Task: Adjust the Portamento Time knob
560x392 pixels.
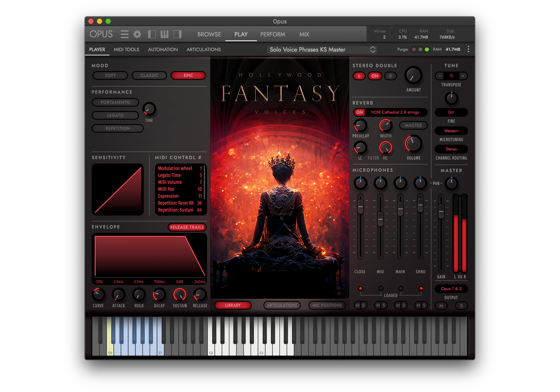Action: coord(149,109)
